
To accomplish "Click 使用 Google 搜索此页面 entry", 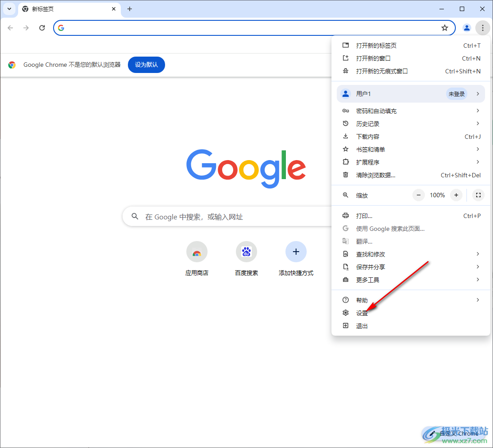I will (x=411, y=229).
